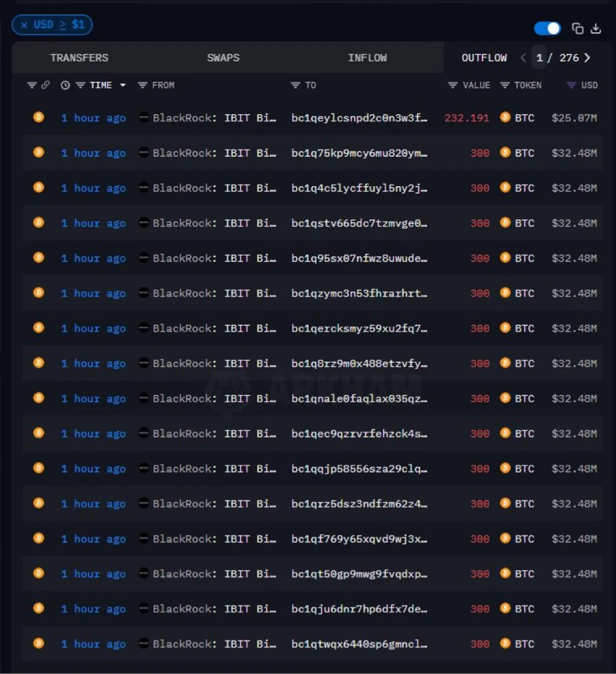Image resolution: width=616 pixels, height=674 pixels.
Task: Open BlackRock sender in bc1q8rz9m0x row
Action: click(214, 363)
